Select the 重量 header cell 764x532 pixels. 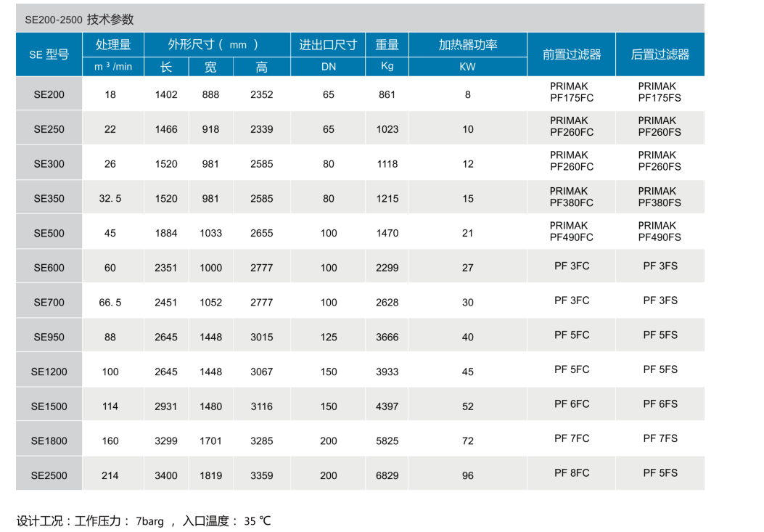386,44
